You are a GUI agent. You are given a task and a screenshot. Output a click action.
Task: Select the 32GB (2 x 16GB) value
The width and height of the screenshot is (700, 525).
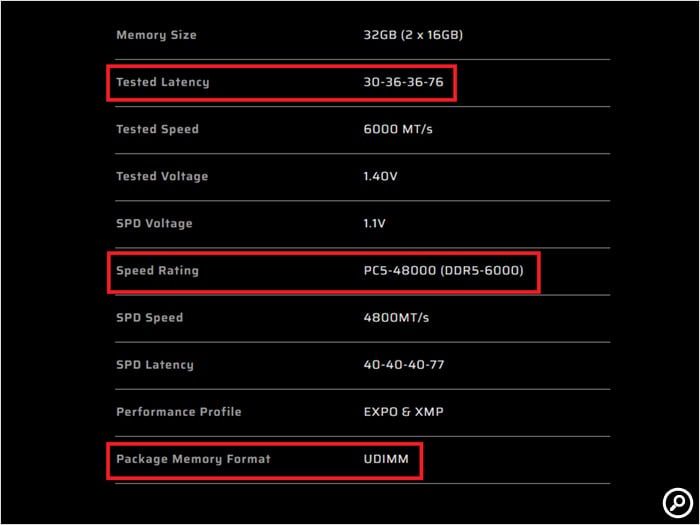413,35
